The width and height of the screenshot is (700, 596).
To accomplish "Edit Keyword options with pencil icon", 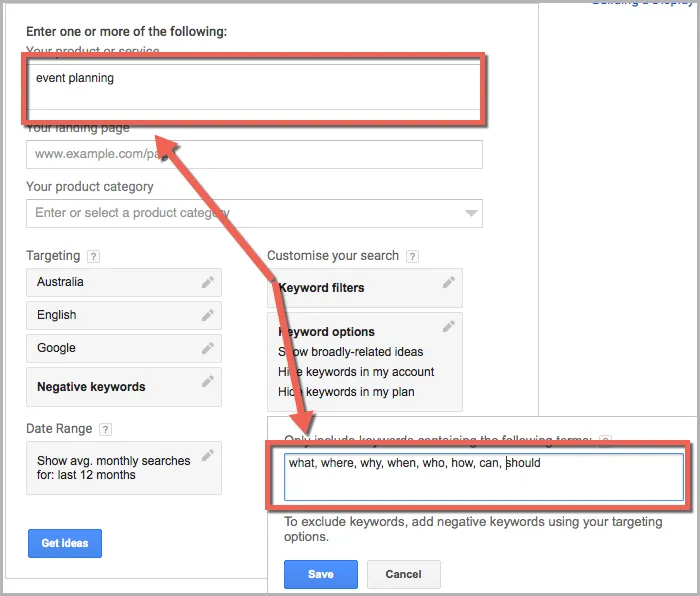I will click(449, 326).
